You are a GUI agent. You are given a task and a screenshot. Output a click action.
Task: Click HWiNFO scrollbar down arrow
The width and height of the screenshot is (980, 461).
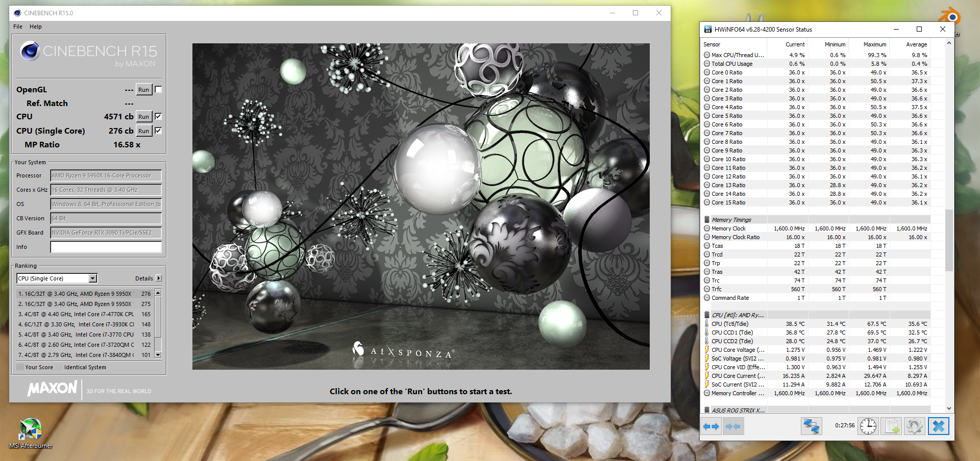[x=949, y=408]
